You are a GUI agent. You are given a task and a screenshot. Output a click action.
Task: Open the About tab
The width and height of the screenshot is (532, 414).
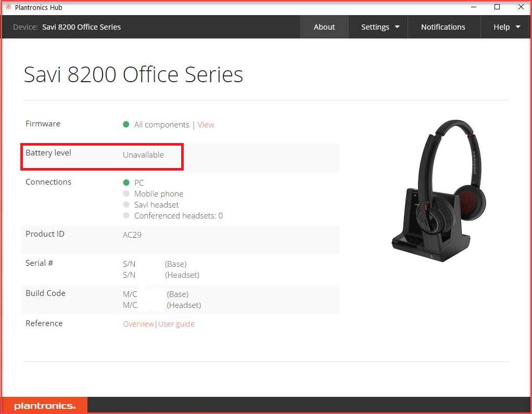(x=324, y=27)
